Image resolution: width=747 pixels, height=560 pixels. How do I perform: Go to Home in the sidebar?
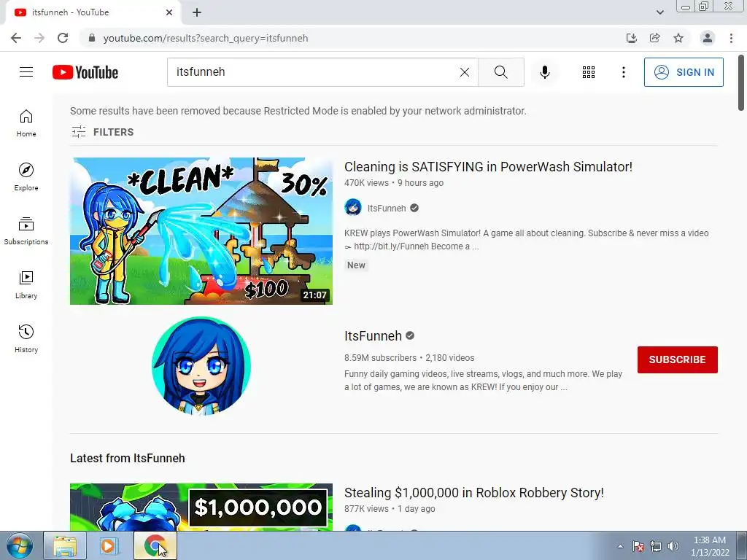coord(26,123)
